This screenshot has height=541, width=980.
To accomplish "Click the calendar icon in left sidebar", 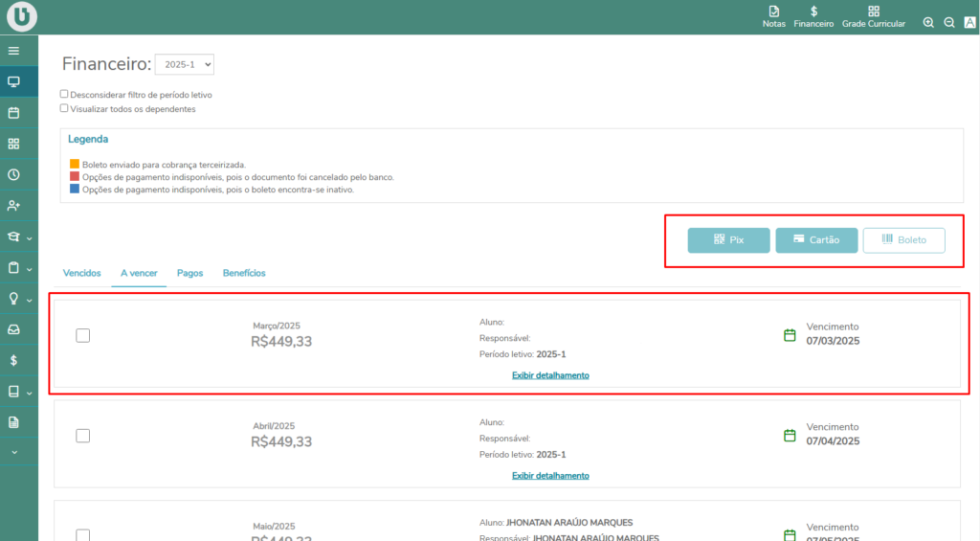I will 13,113.
